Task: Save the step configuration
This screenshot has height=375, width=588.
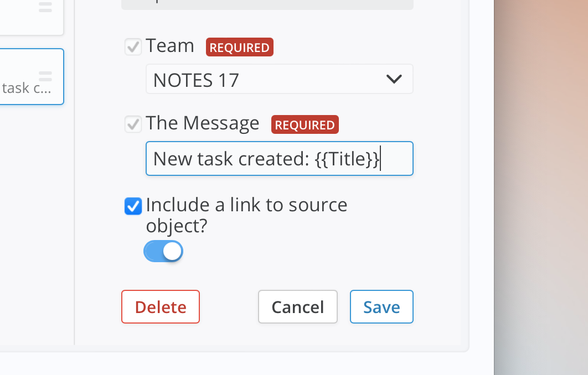Action: pos(381,307)
